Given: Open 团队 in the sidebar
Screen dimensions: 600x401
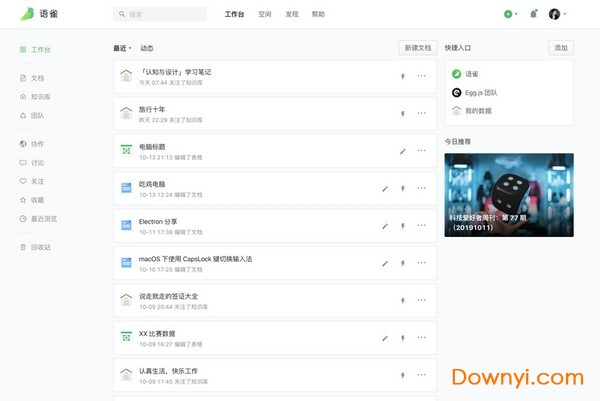Looking at the screenshot, I should pos(32,116).
